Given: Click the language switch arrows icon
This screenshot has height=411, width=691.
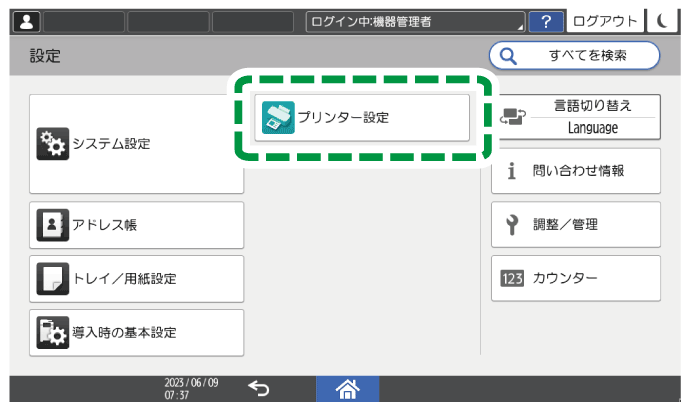Looking at the screenshot, I should pos(513,117).
